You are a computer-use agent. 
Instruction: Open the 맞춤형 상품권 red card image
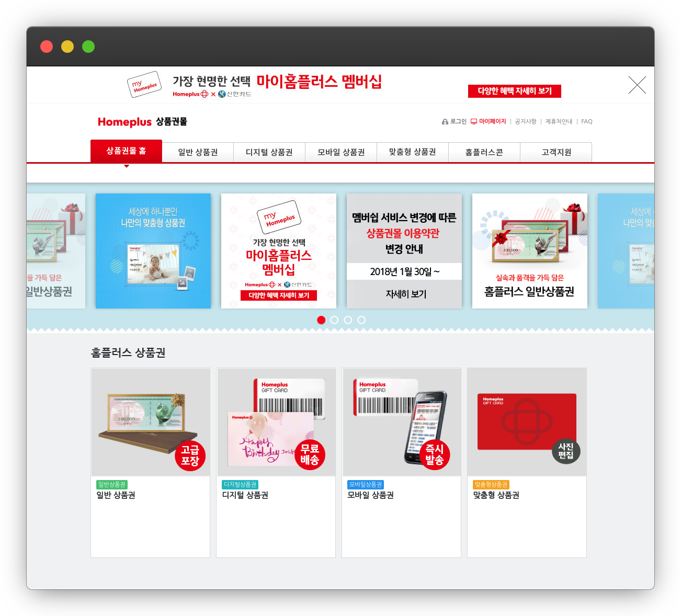(527, 422)
